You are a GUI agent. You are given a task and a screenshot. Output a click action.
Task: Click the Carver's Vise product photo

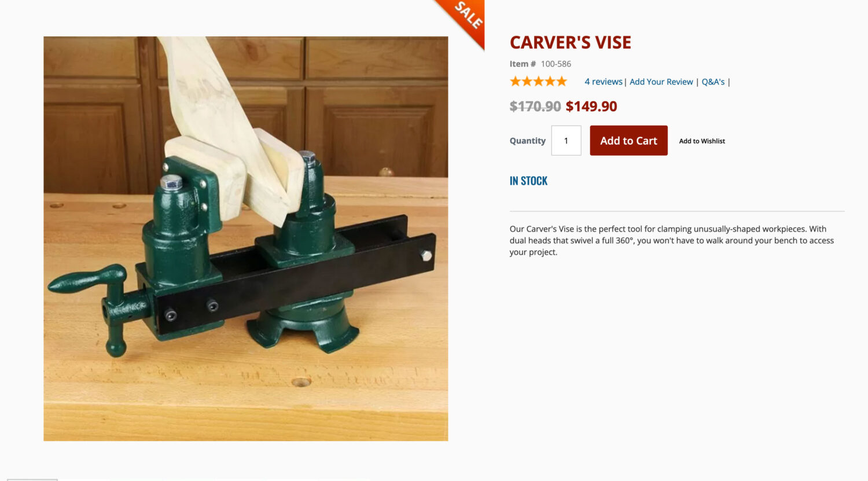tap(246, 238)
